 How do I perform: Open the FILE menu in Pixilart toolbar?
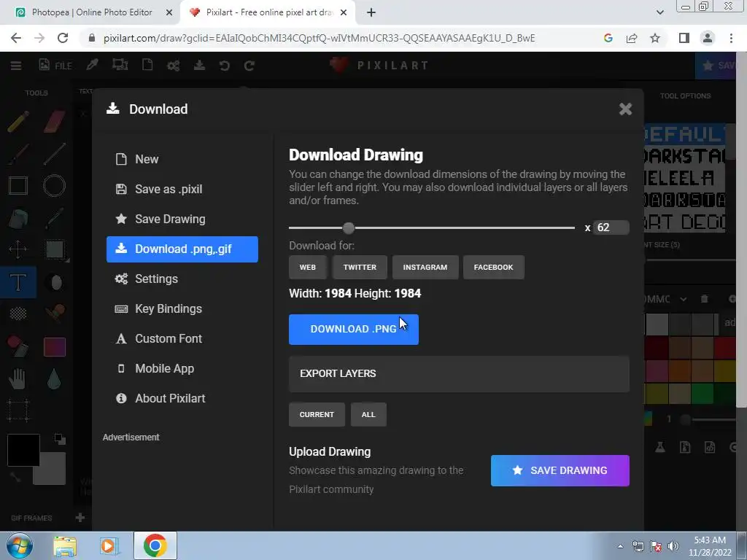[x=55, y=65]
